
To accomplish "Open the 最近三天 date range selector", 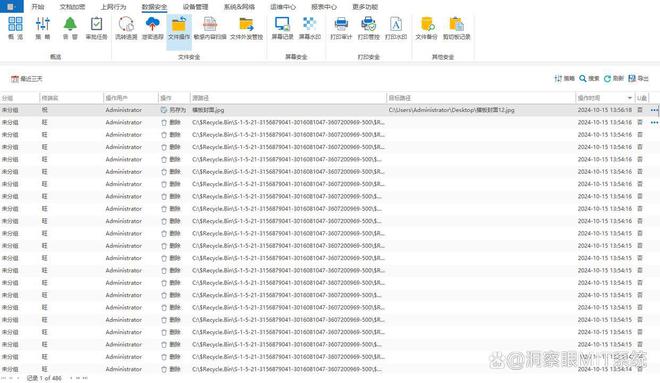I will pyautogui.click(x=27, y=79).
